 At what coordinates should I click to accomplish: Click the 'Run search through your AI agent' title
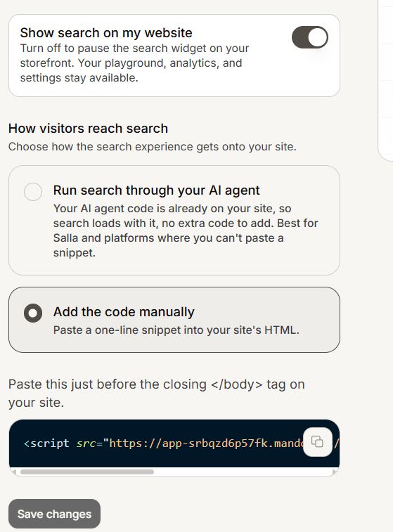157,190
